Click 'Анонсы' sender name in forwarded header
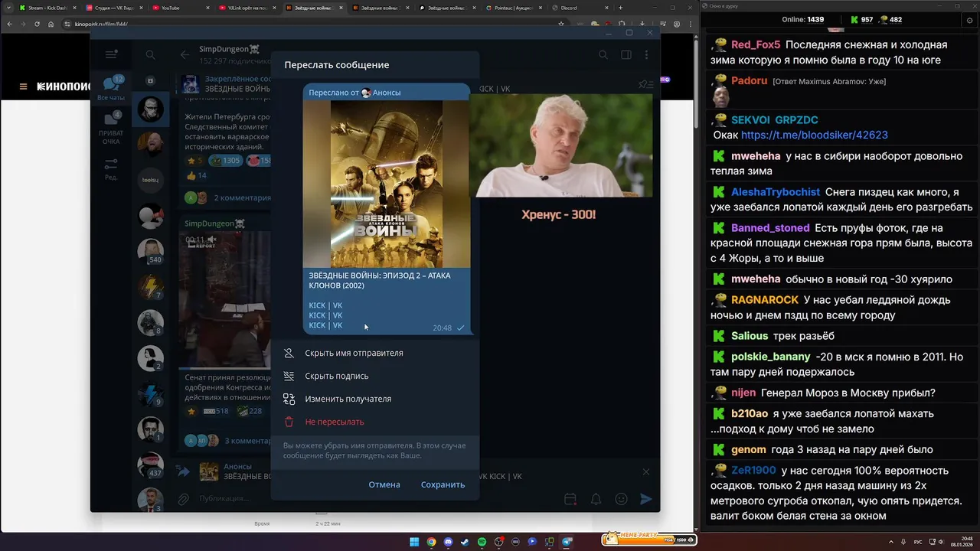This screenshot has height=551, width=980. click(387, 93)
